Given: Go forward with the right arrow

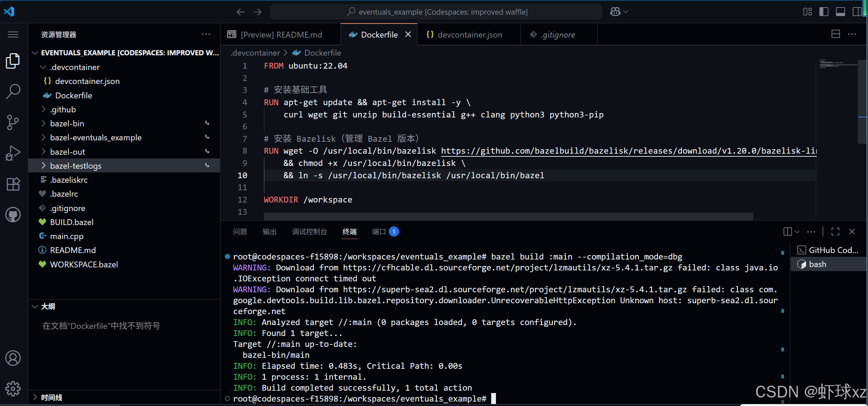Looking at the screenshot, I should coord(257,12).
